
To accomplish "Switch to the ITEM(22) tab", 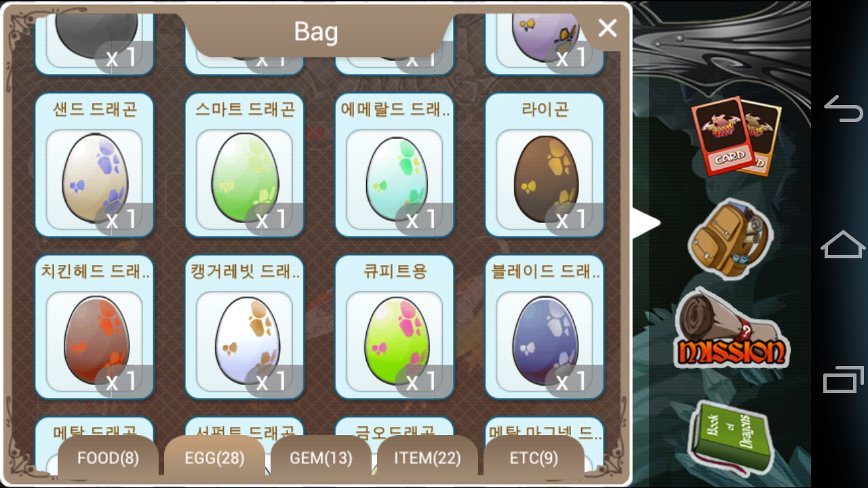I will (x=427, y=458).
